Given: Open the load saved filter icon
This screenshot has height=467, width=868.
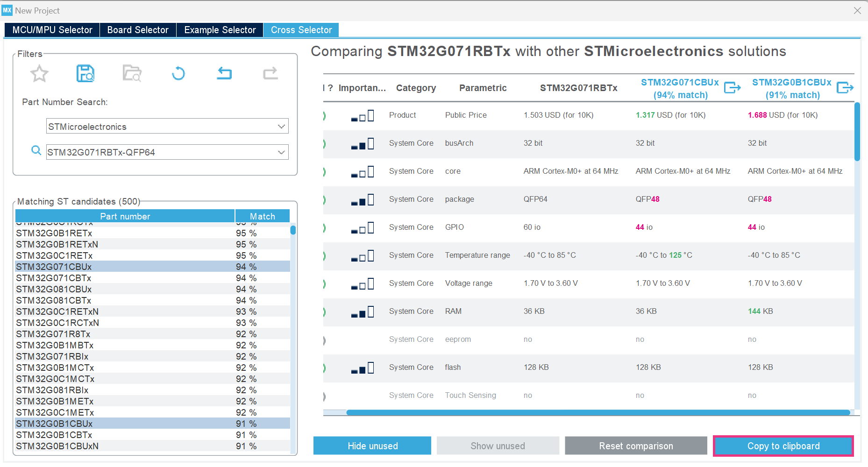Looking at the screenshot, I should coord(131,73).
